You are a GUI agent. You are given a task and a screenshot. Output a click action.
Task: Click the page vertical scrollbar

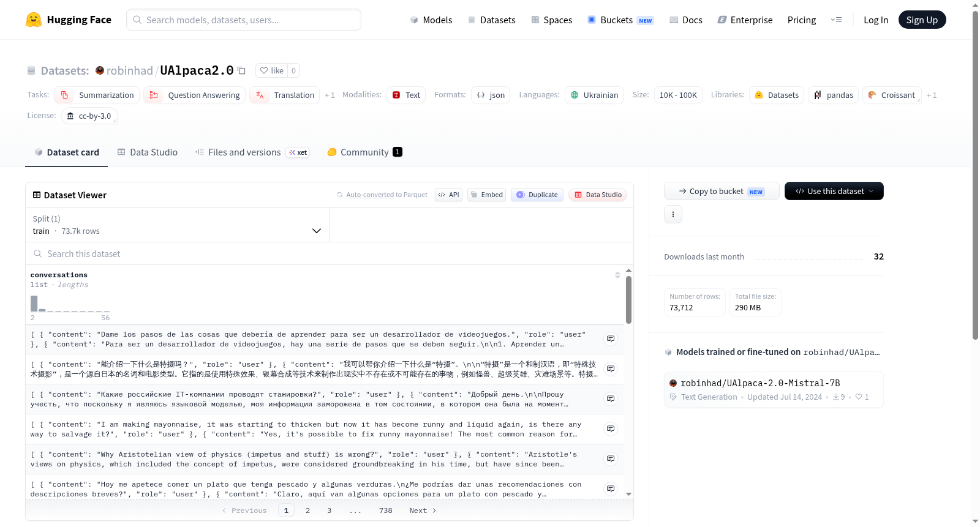975,174
